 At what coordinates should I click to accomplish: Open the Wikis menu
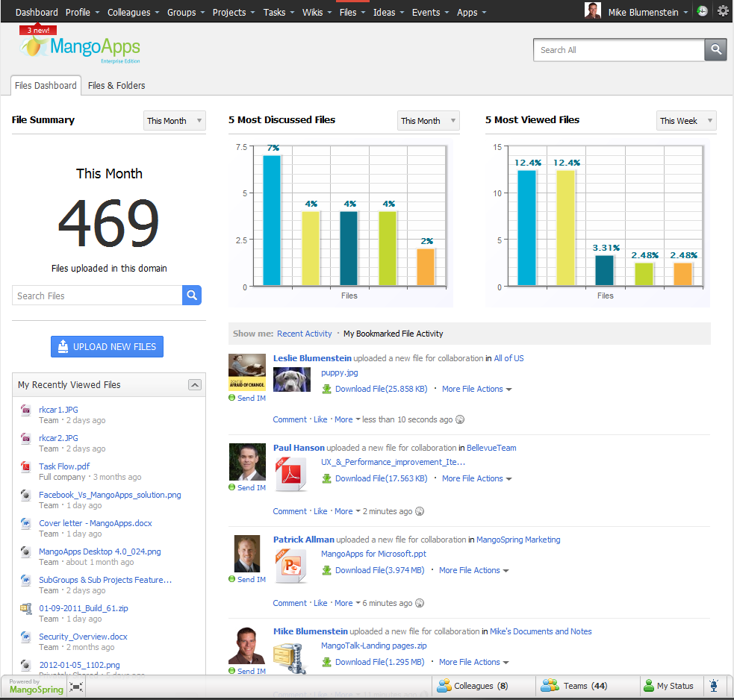pyautogui.click(x=317, y=12)
